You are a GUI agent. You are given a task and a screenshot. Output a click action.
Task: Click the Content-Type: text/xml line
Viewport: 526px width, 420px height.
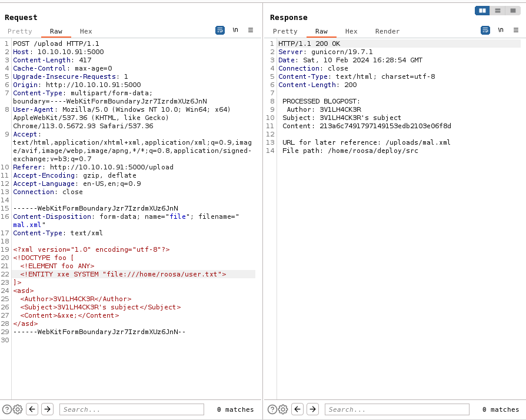coord(58,233)
